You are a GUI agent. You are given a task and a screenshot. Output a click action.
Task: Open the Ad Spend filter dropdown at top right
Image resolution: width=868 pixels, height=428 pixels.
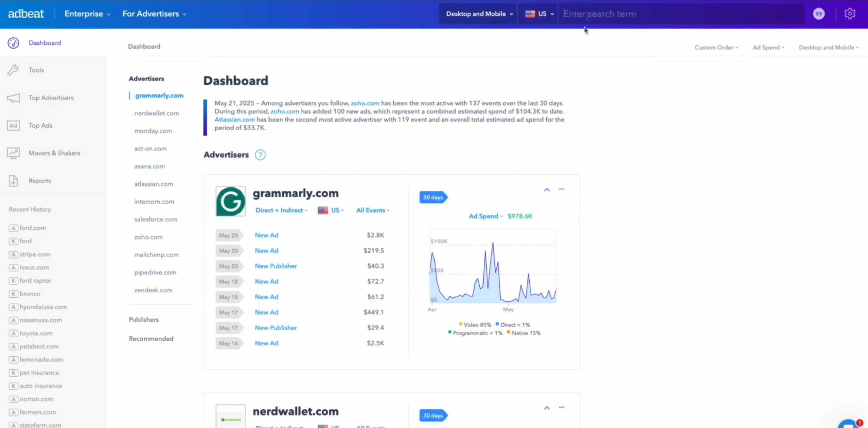[769, 47]
